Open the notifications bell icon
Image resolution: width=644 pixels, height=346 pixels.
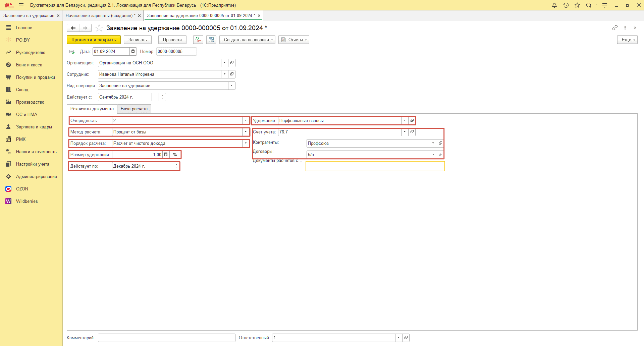(554, 5)
